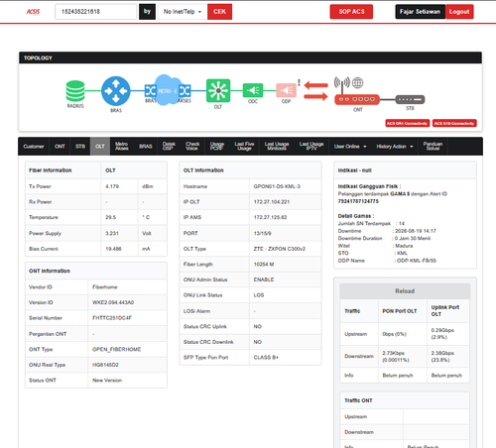
Task: Click the RADIUS database icon
Action: 75,91
